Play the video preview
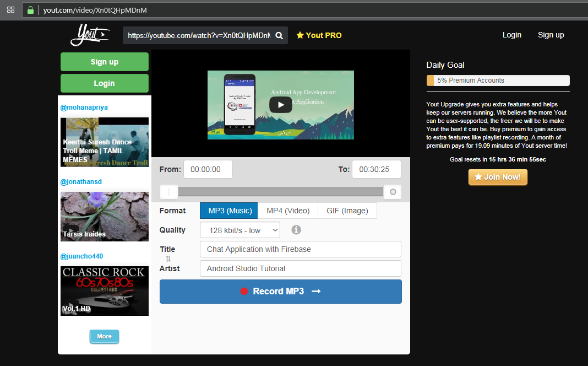Image resolution: width=588 pixels, height=366 pixels. coord(280,105)
